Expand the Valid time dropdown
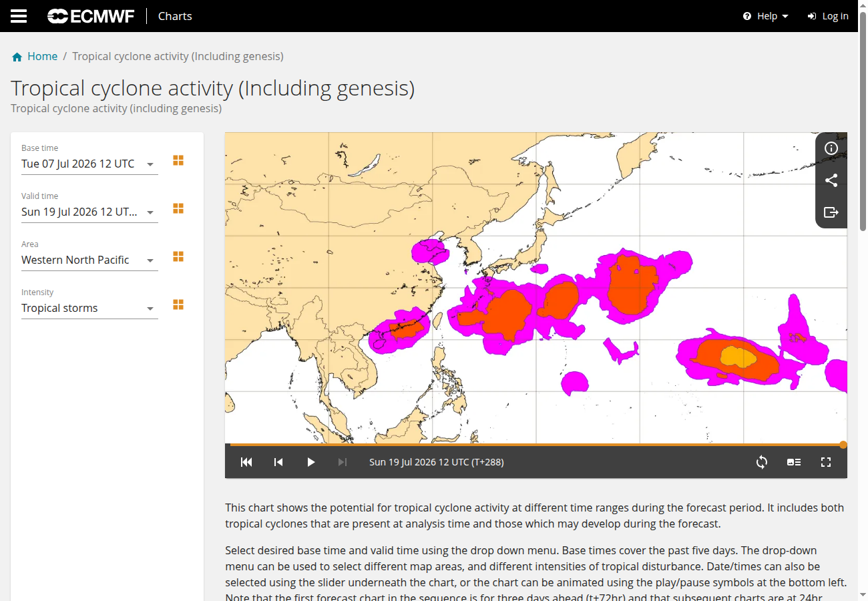868x601 pixels. coord(89,212)
